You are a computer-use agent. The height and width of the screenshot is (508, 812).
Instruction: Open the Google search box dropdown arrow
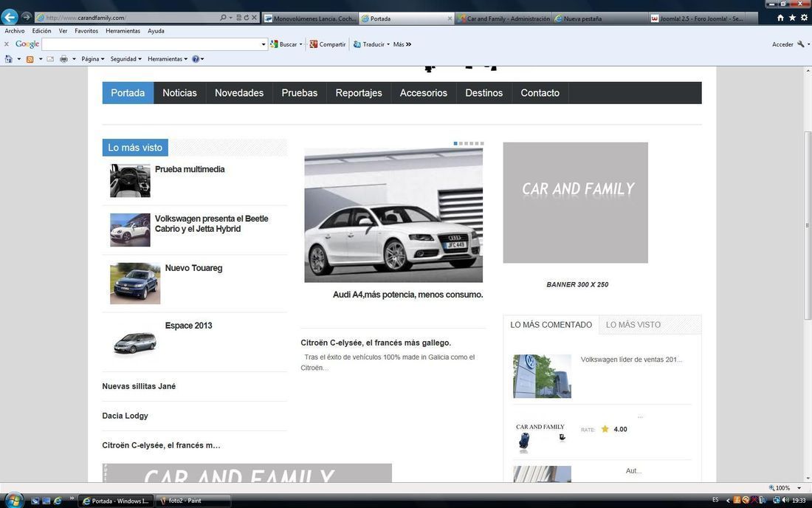pyautogui.click(x=263, y=44)
